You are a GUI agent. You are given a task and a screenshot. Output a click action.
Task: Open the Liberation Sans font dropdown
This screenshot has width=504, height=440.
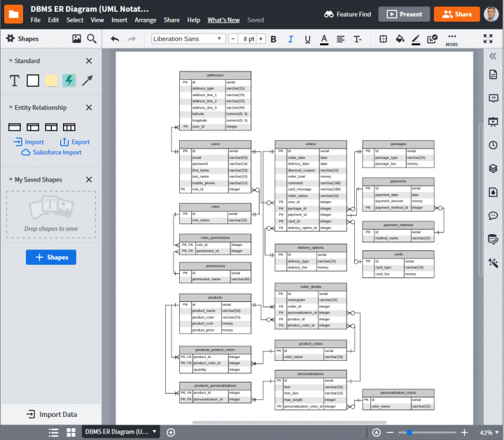click(188, 39)
